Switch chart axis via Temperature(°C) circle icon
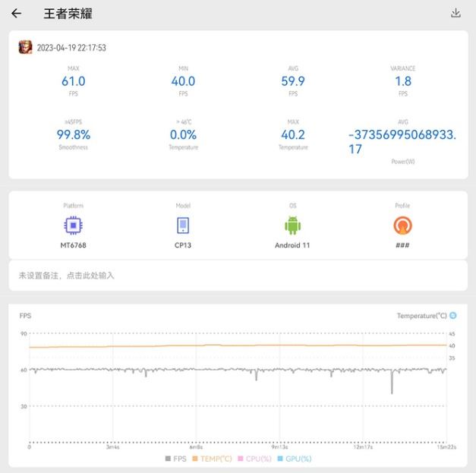 pyautogui.click(x=453, y=315)
